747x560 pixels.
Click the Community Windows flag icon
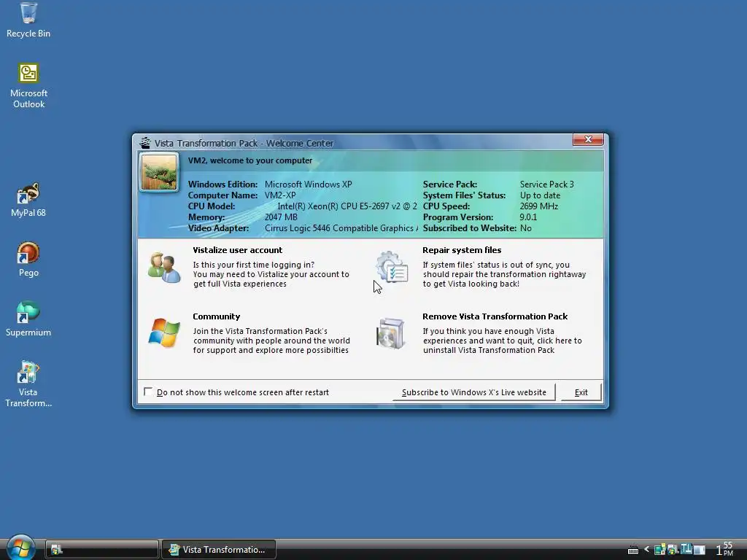(164, 332)
